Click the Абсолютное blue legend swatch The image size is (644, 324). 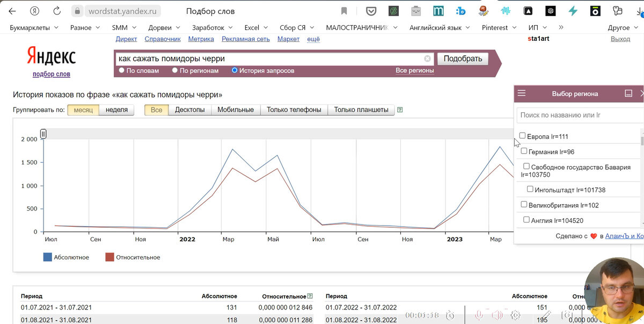pyautogui.click(x=47, y=257)
